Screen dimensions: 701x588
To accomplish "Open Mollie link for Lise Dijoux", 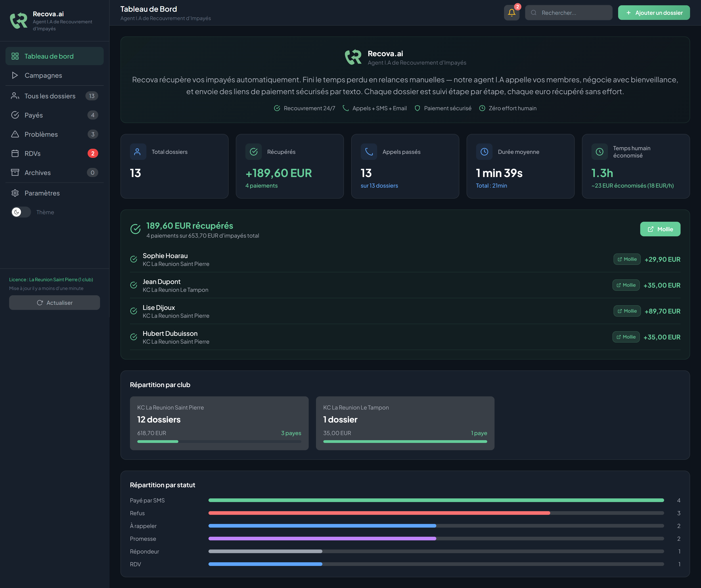I will click(x=627, y=311).
